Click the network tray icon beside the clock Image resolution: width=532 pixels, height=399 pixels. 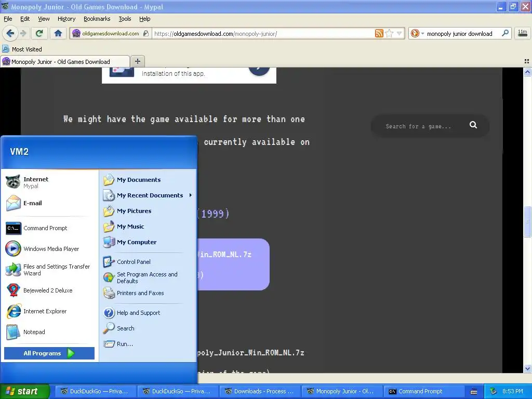[494, 391]
